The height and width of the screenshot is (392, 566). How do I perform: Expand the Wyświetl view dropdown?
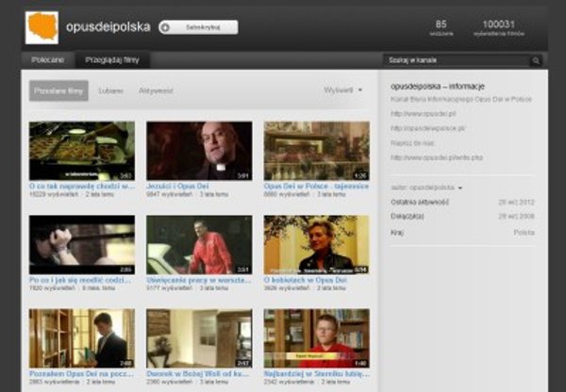pyautogui.click(x=342, y=90)
